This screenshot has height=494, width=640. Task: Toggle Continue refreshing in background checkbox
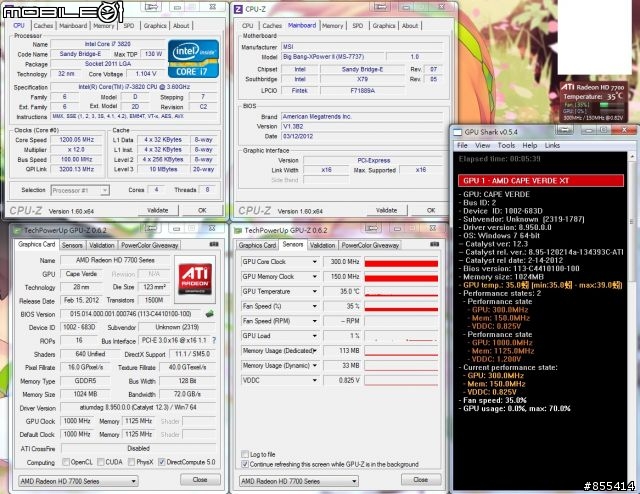[x=244, y=464]
